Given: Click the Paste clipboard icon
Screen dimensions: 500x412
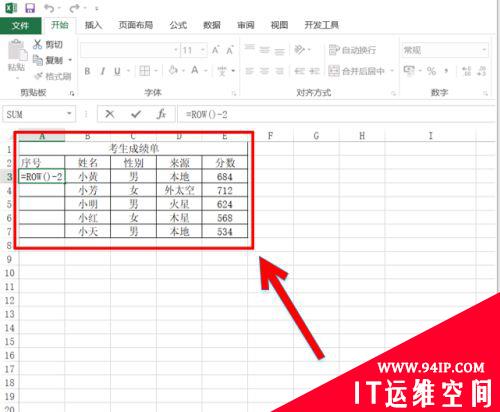Looking at the screenshot, I should pyautogui.click(x=17, y=52).
